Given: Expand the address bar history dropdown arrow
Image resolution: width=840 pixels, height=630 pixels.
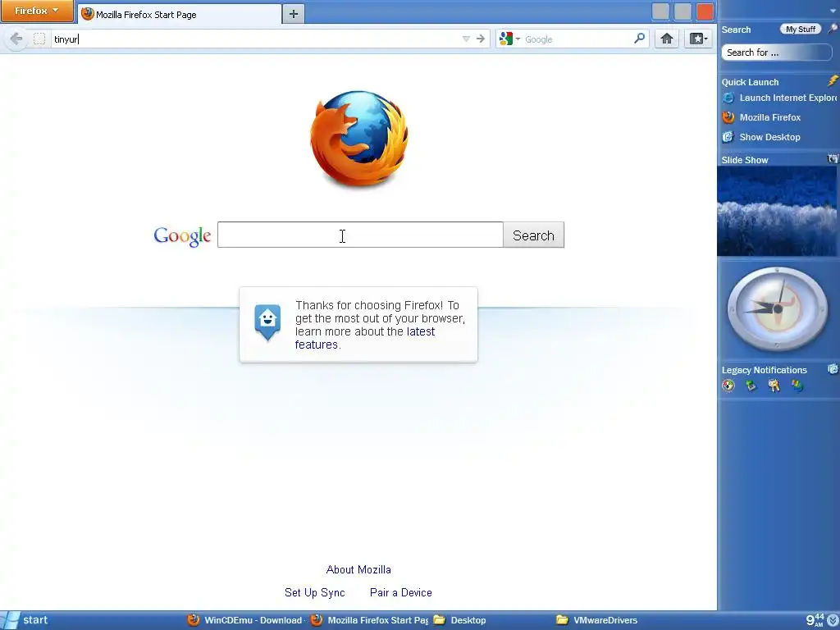Looking at the screenshot, I should [x=466, y=39].
